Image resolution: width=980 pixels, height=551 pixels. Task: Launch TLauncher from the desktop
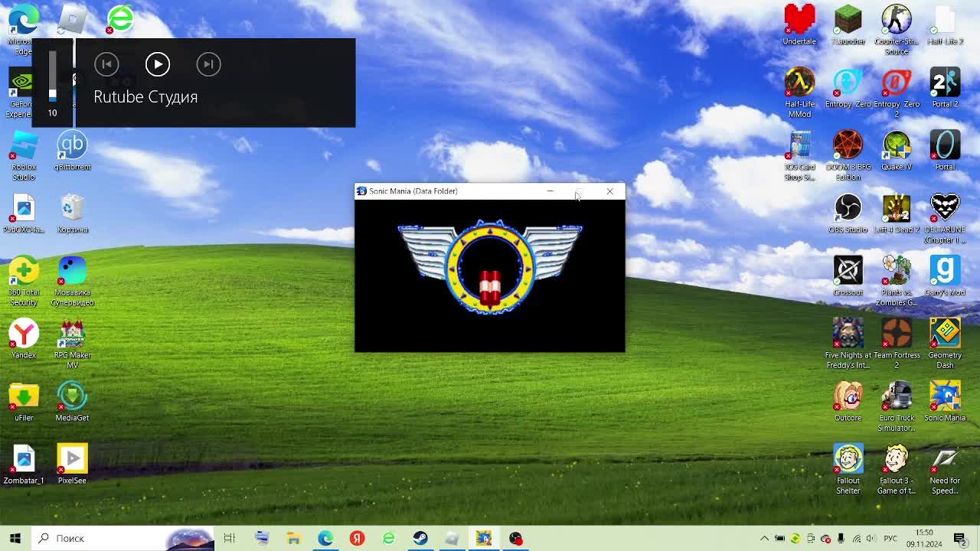pos(848,25)
